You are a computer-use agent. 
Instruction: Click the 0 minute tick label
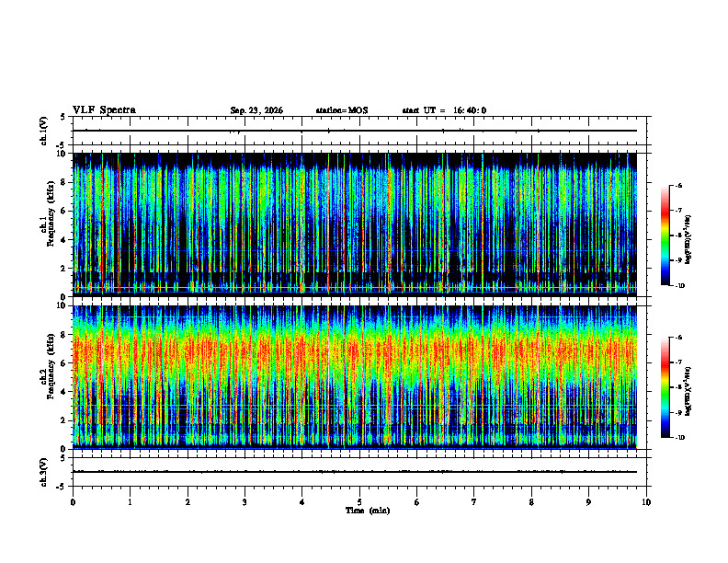73,502
